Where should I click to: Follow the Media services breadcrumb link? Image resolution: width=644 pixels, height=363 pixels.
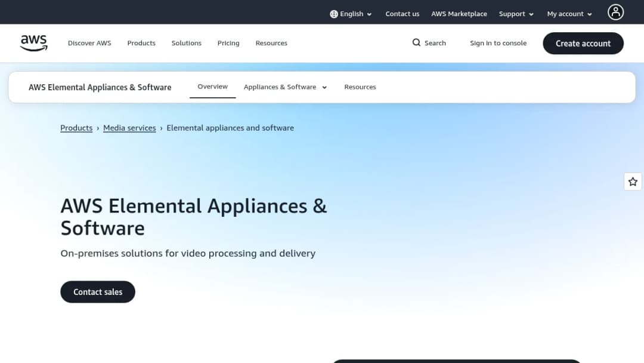(x=129, y=128)
